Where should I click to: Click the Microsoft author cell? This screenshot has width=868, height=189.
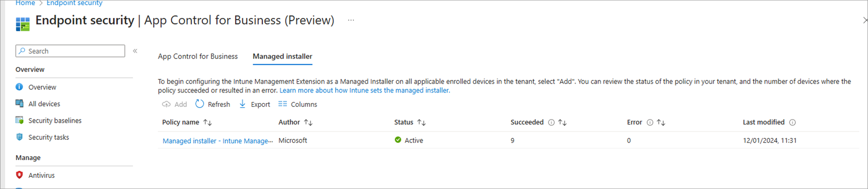(x=293, y=140)
